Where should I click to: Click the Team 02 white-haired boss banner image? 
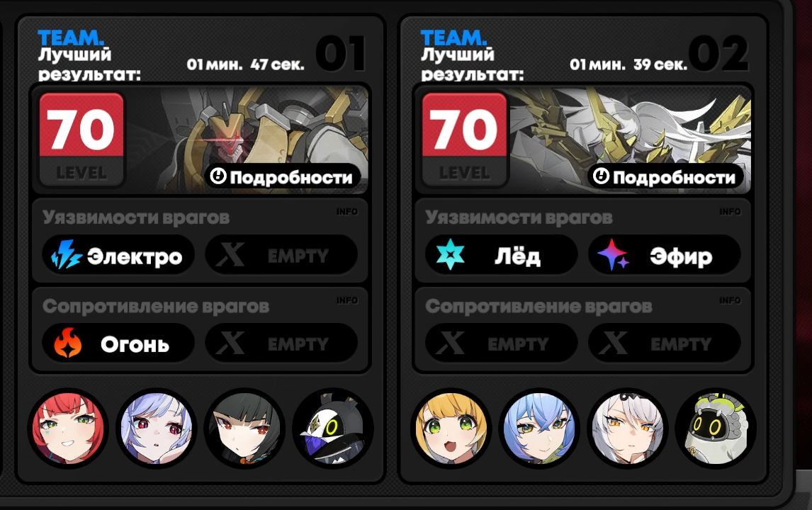pos(629,127)
